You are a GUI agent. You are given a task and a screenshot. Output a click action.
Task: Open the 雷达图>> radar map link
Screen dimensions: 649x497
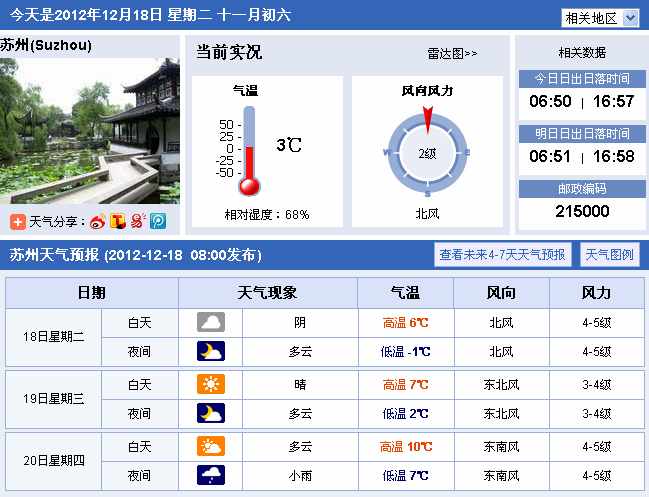[452, 53]
